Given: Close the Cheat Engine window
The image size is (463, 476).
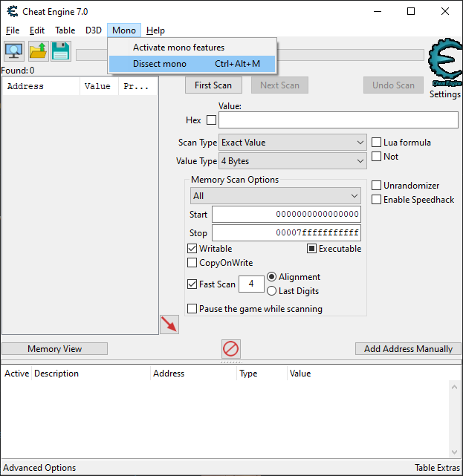Looking at the screenshot, I should click(x=445, y=12).
